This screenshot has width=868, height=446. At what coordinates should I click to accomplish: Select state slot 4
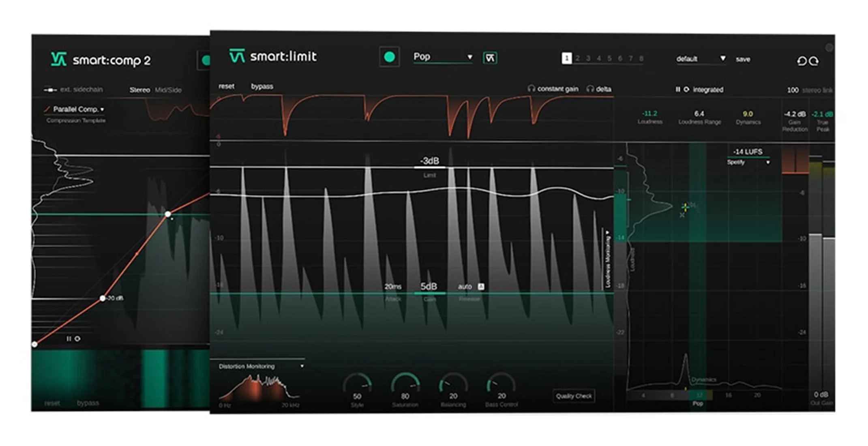599,59
